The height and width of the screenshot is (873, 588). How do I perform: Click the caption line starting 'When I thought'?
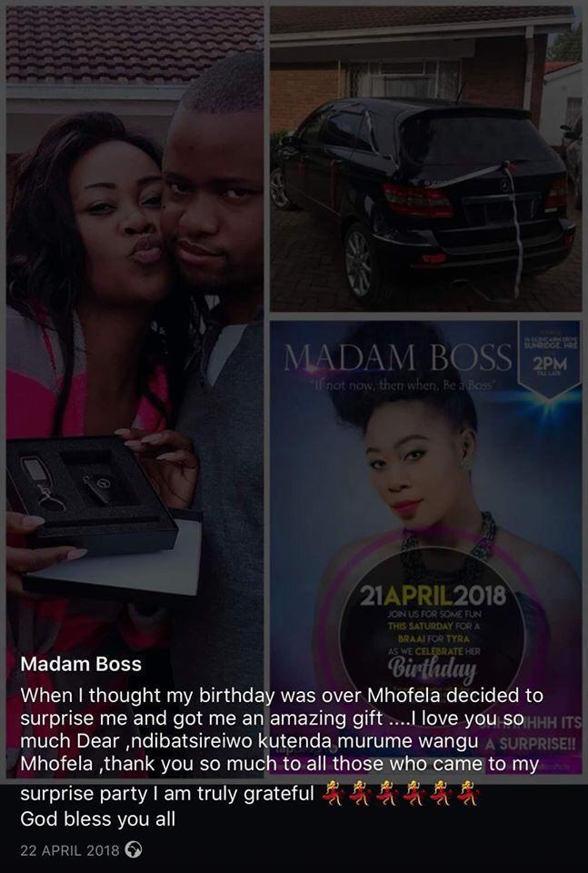(282, 695)
